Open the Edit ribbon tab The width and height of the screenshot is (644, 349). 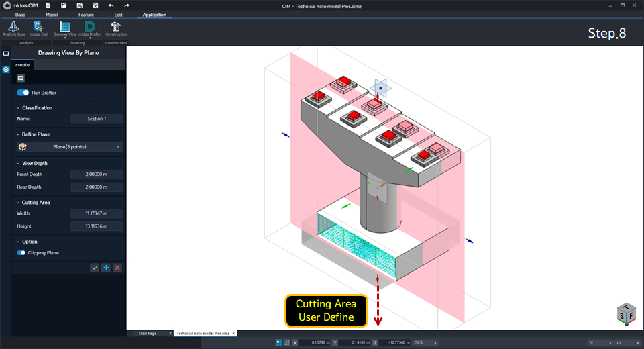click(118, 15)
